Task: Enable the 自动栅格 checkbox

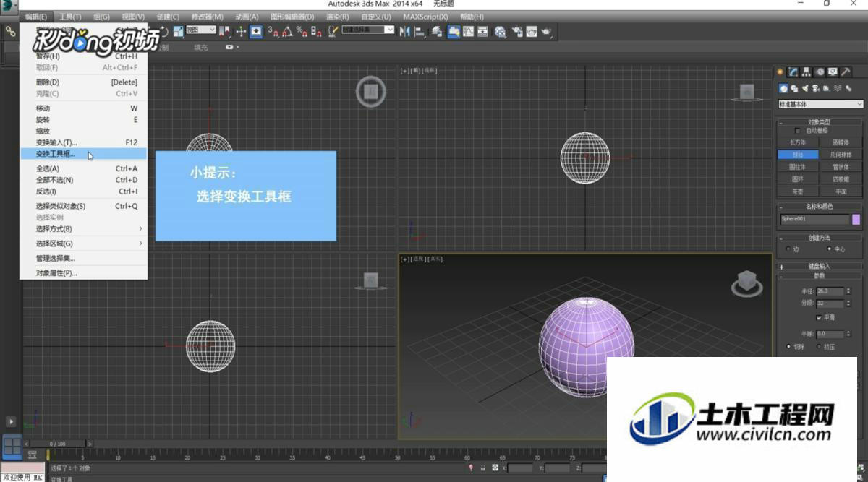Action: pyautogui.click(x=797, y=131)
